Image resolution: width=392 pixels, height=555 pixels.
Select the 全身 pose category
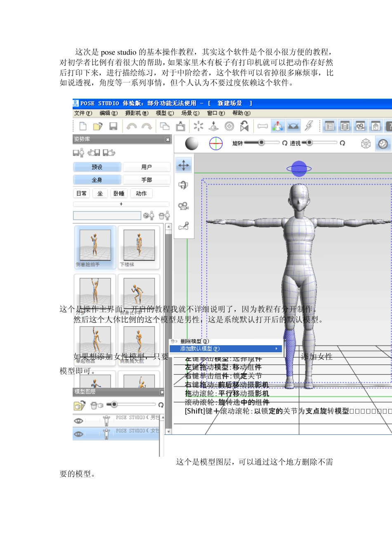97,180
